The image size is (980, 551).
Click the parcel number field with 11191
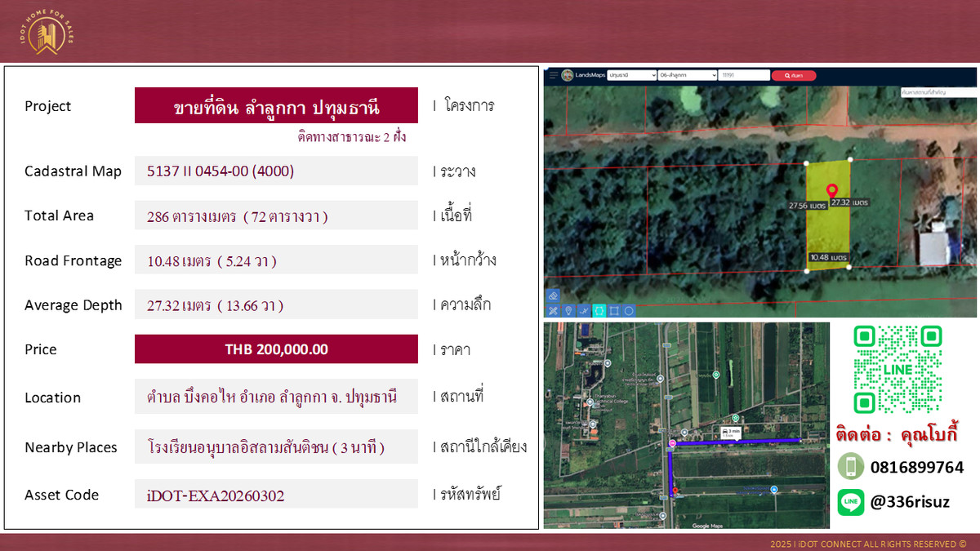tap(743, 75)
